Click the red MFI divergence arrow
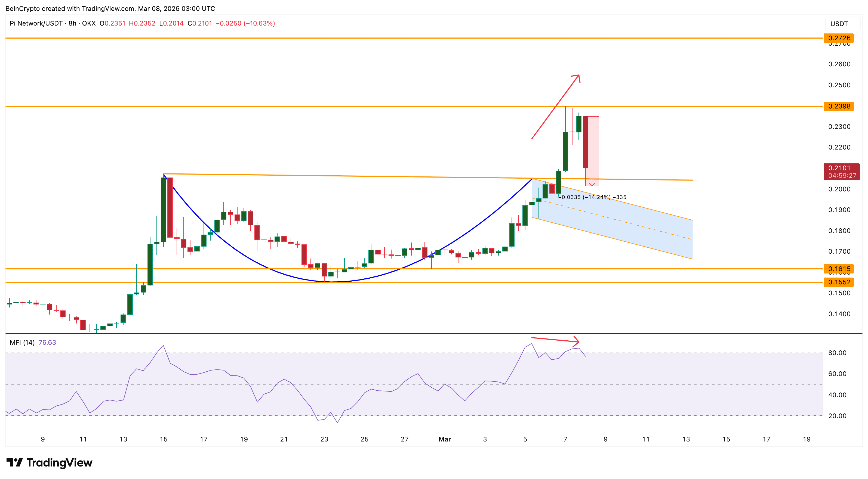The width and height of the screenshot is (868, 479). click(x=555, y=340)
